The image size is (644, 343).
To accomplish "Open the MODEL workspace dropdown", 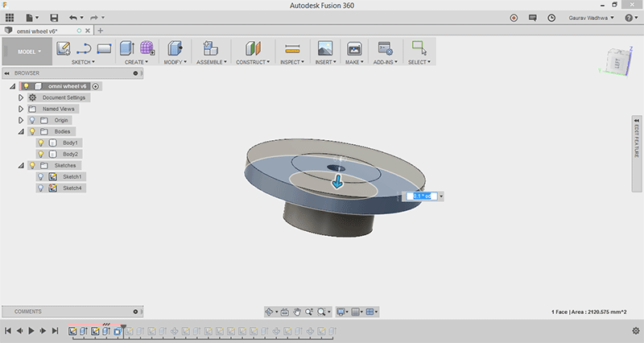I will point(30,51).
